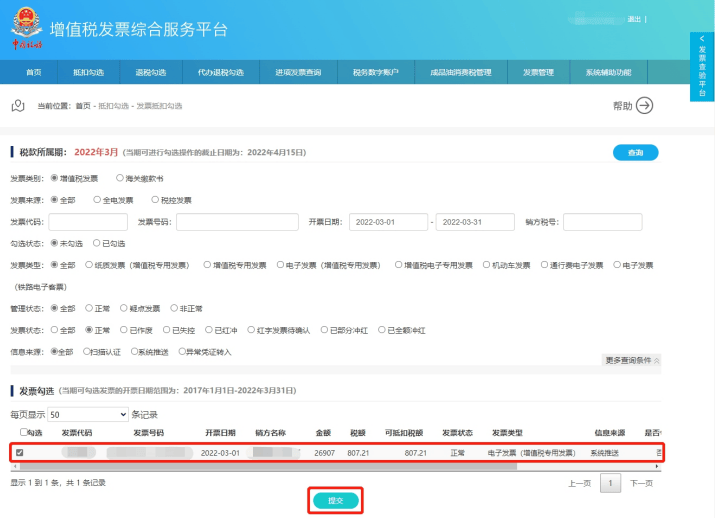This screenshot has width=715, height=522.
Task: Click the blue 查询 search button
Action: [635, 153]
